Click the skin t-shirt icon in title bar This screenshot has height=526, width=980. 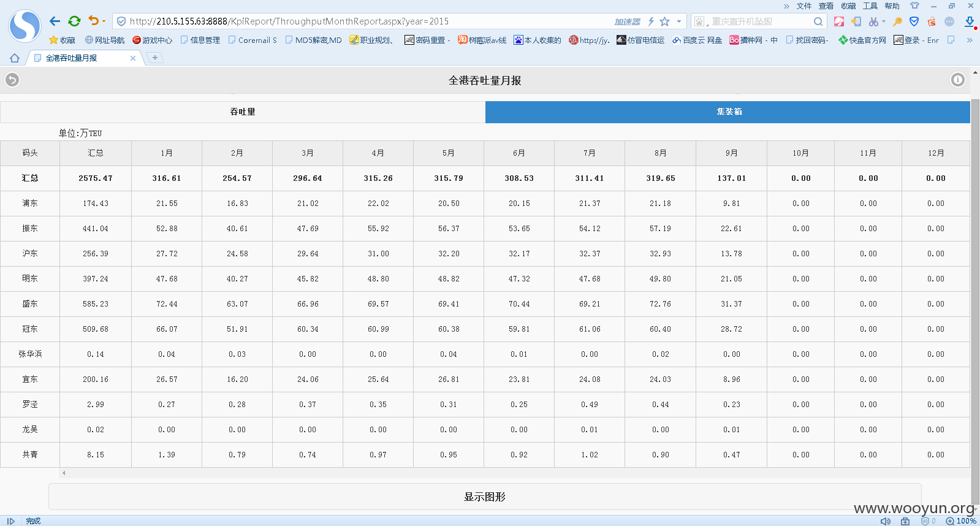[914, 6]
